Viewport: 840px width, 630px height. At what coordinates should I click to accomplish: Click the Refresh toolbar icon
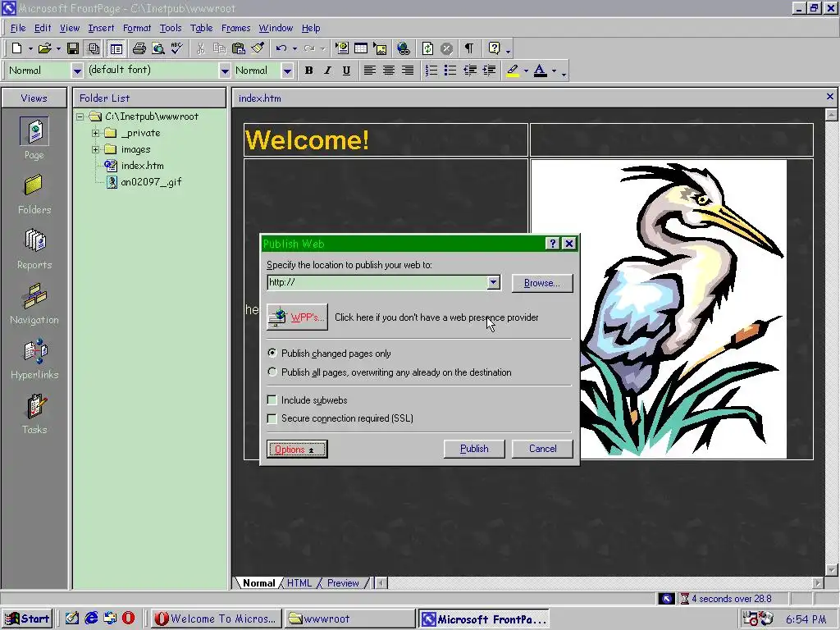click(x=427, y=48)
